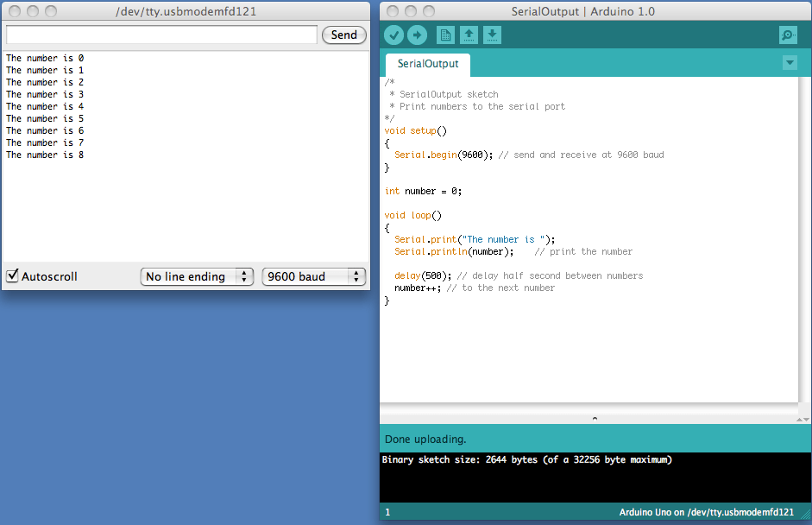This screenshot has width=812, height=525.
Task: Click 'Arduino Uno on /dev/tty.usbmodemfd121' status text
Action: click(707, 512)
